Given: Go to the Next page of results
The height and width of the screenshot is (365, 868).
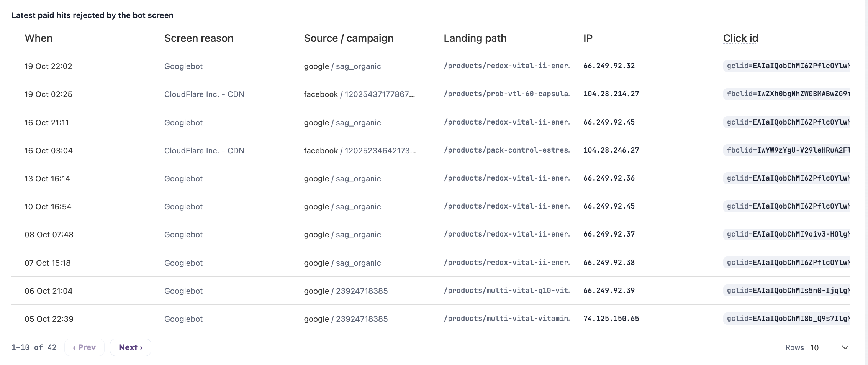Looking at the screenshot, I should pyautogui.click(x=131, y=347).
